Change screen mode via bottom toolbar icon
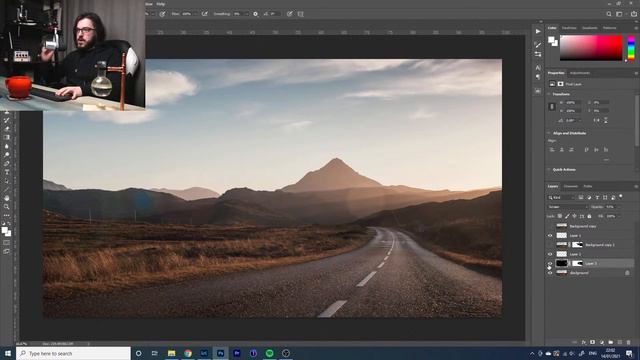The height and width of the screenshot is (360, 640). pos(7,251)
